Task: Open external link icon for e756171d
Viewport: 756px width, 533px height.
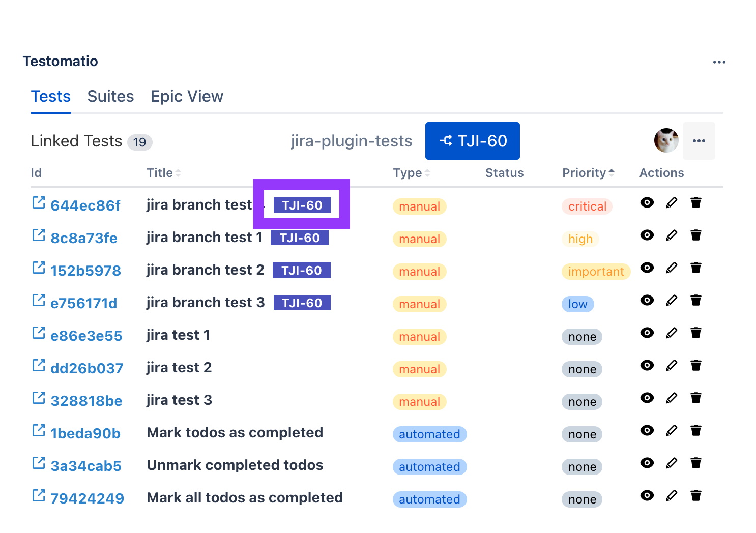Action: click(39, 301)
